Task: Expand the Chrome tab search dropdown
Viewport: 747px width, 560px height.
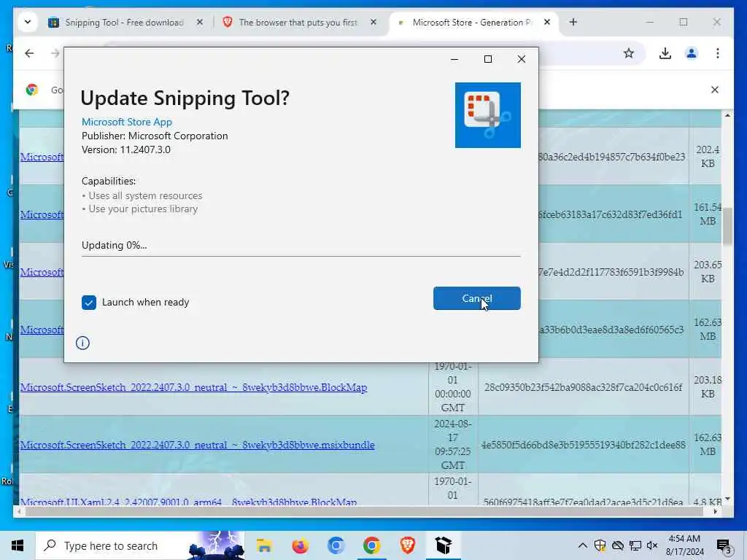Action: click(x=28, y=23)
